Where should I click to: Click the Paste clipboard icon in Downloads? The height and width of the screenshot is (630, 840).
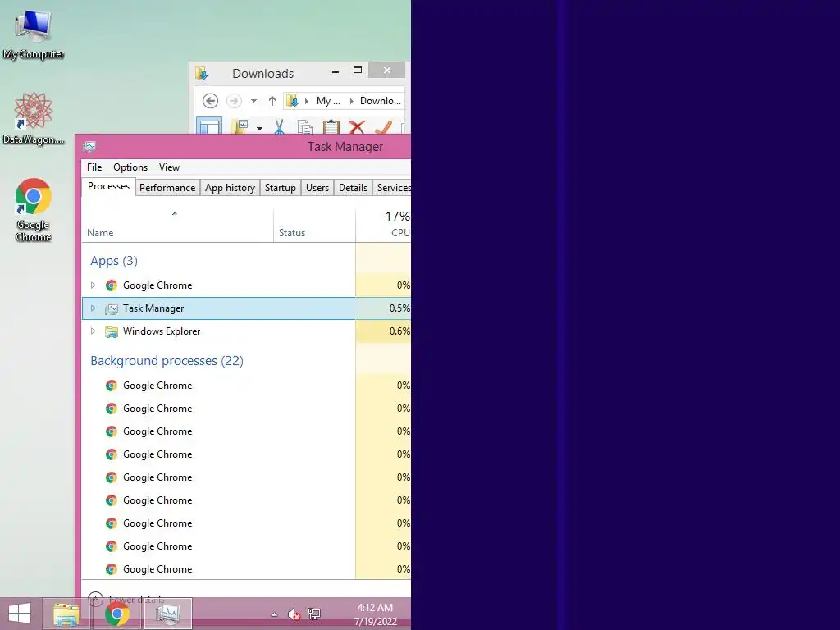[331, 127]
